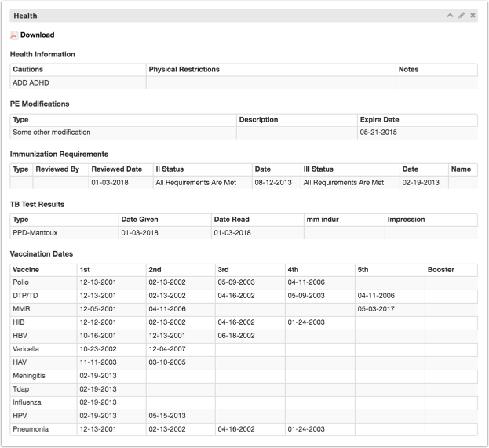489x448 pixels.
Task: Click the Physical Restrictions column header
Action: [184, 70]
